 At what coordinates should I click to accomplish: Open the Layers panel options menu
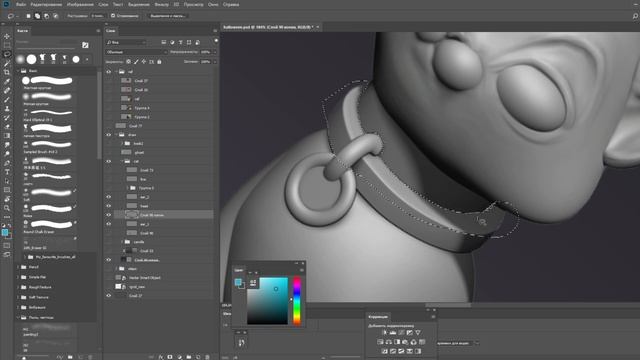215,31
